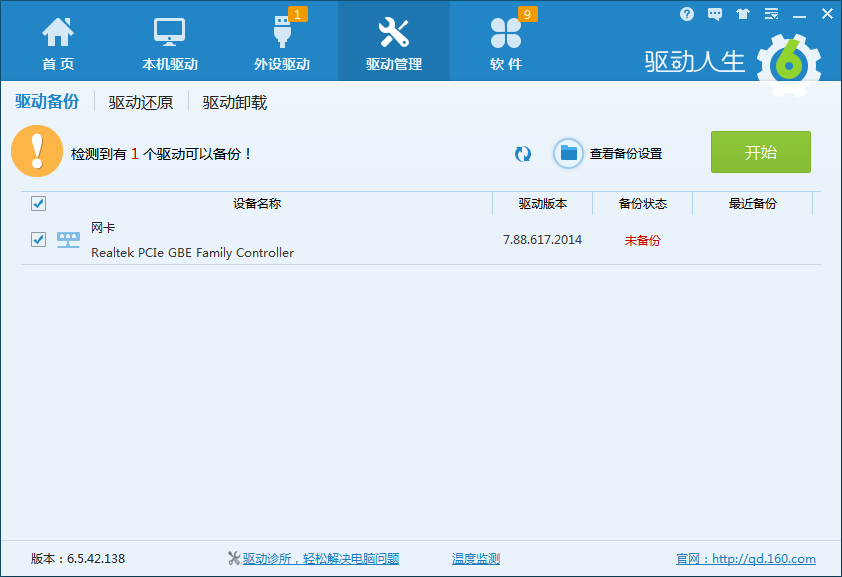Click the refresh arrows icon
Image resolution: width=842 pixels, height=577 pixels.
[523, 153]
